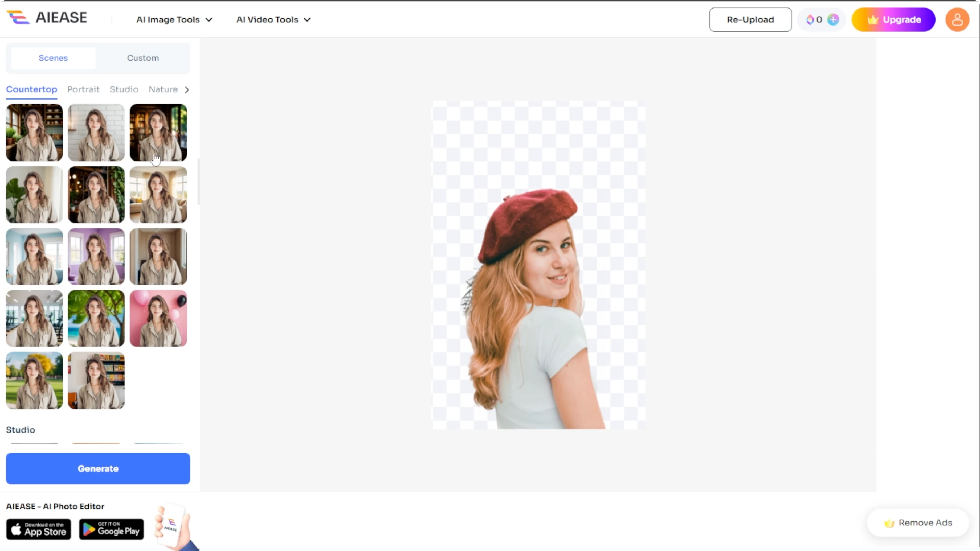Viewport: 980px width, 551px height.
Task: Click the Generate button
Action: click(98, 468)
